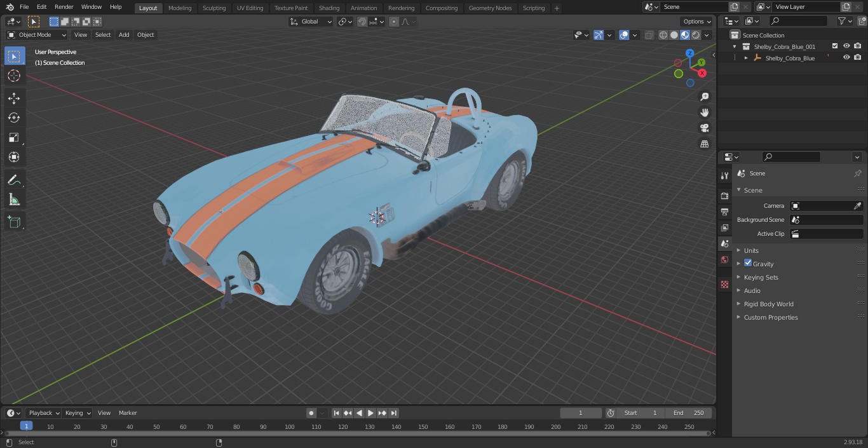This screenshot has height=448, width=868.
Task: Switch orthographic/perspective grid icon
Action: pyautogui.click(x=704, y=144)
